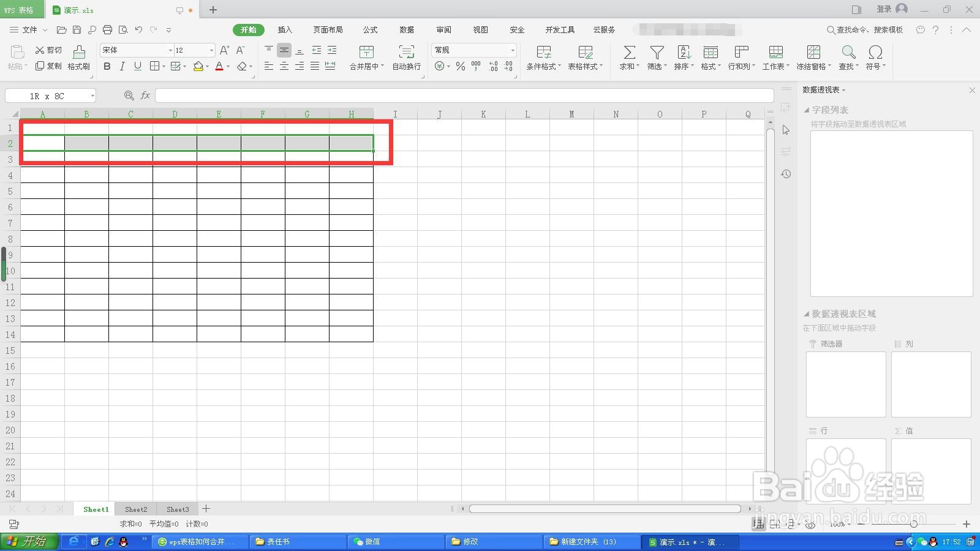Click Freeze Panes (冻结窗格) icon
The width and height of the screenshot is (980, 551).
(813, 53)
